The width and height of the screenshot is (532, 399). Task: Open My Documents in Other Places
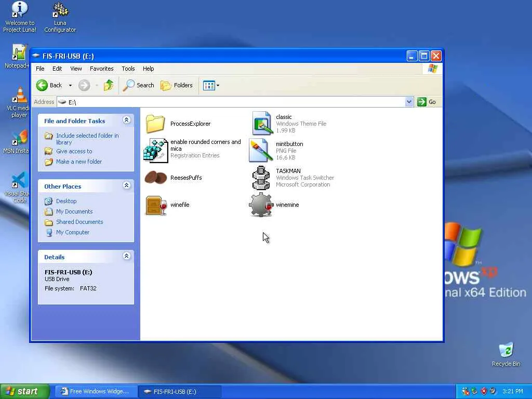pyautogui.click(x=74, y=212)
